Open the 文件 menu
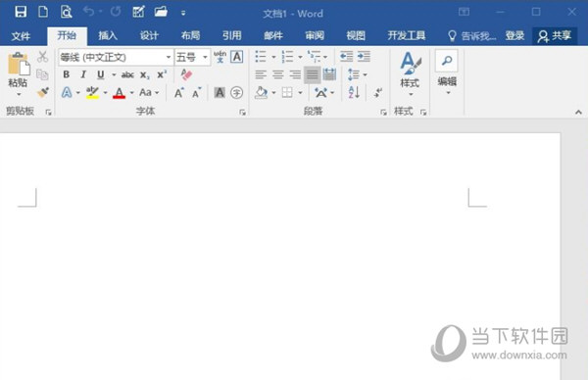This screenshot has height=380, width=588. coord(21,36)
